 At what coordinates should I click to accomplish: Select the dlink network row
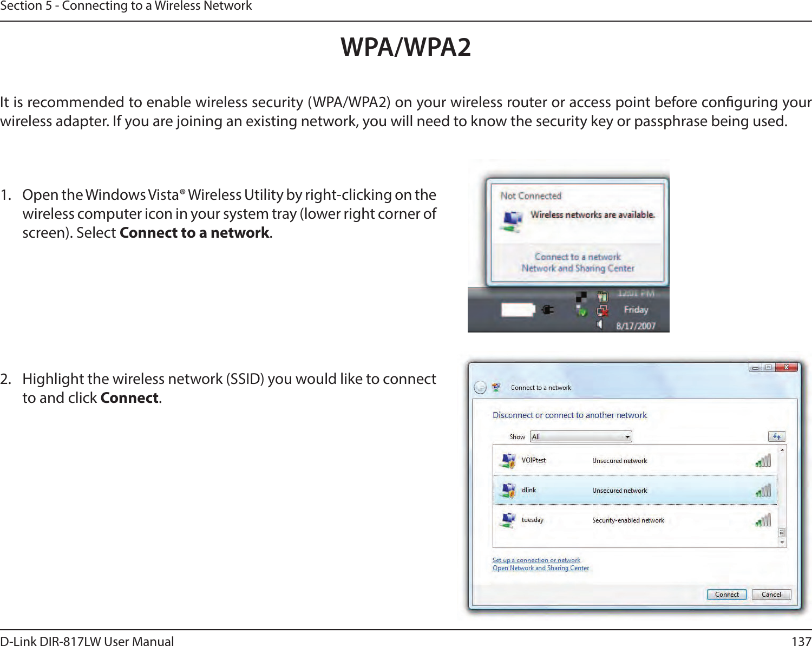point(635,490)
